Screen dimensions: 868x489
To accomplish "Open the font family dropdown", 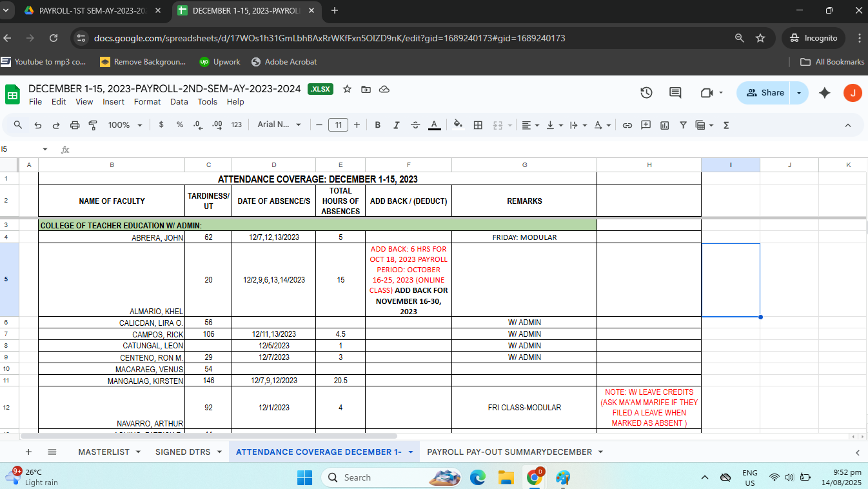I will pos(279,125).
